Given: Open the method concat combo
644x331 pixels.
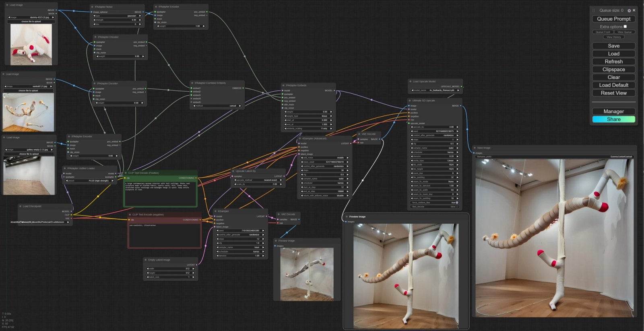Looking at the screenshot, I should click(x=217, y=106).
